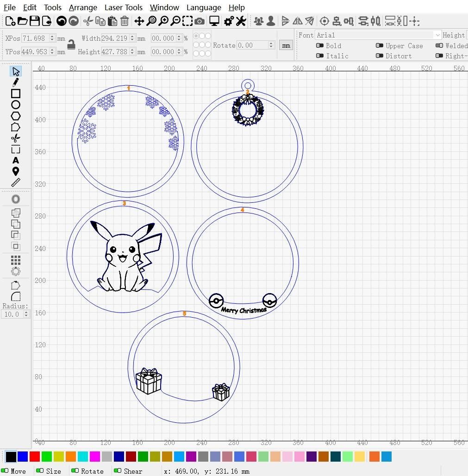Select the Set Start Point tool
This screenshot has width=468, height=476.
pyautogui.click(x=16, y=285)
